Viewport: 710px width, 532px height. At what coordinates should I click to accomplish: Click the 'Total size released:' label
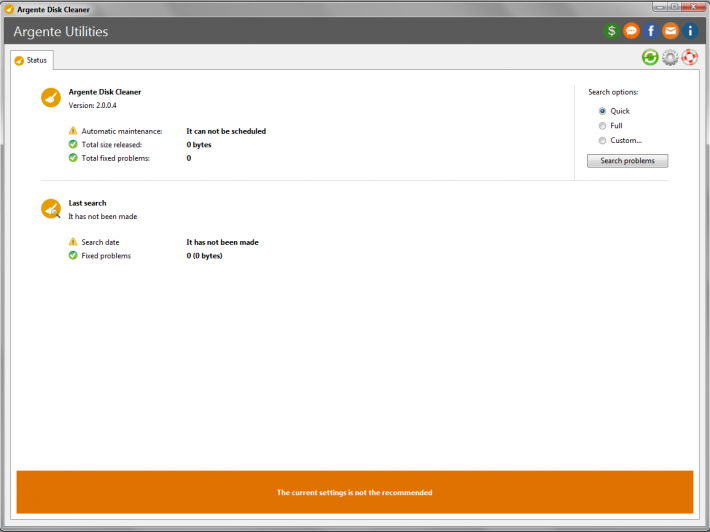pyautogui.click(x=111, y=145)
